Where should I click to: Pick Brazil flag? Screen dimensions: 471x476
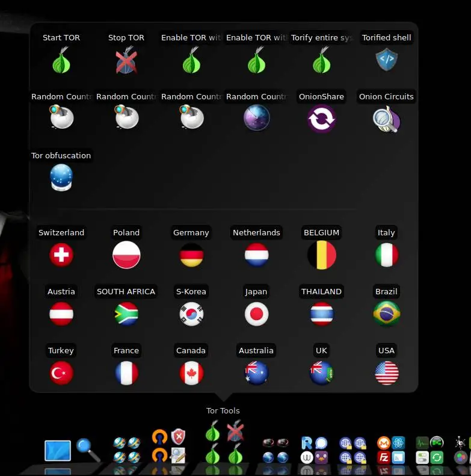(x=387, y=314)
